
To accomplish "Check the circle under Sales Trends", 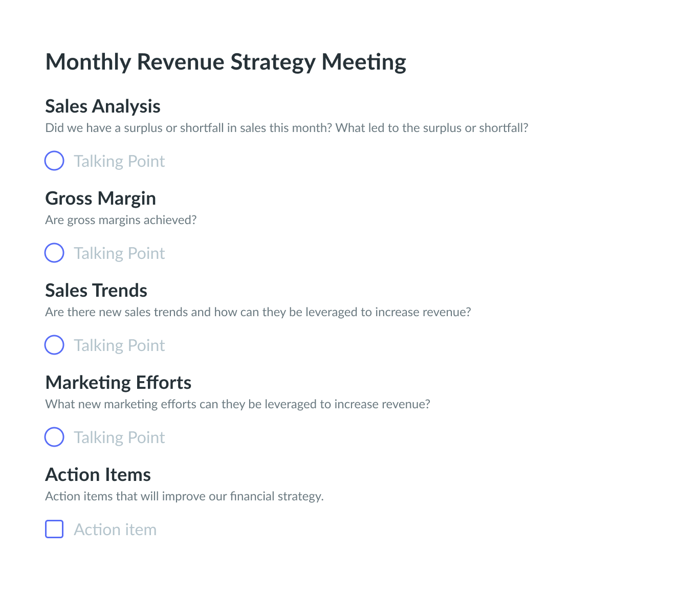I will [54, 345].
